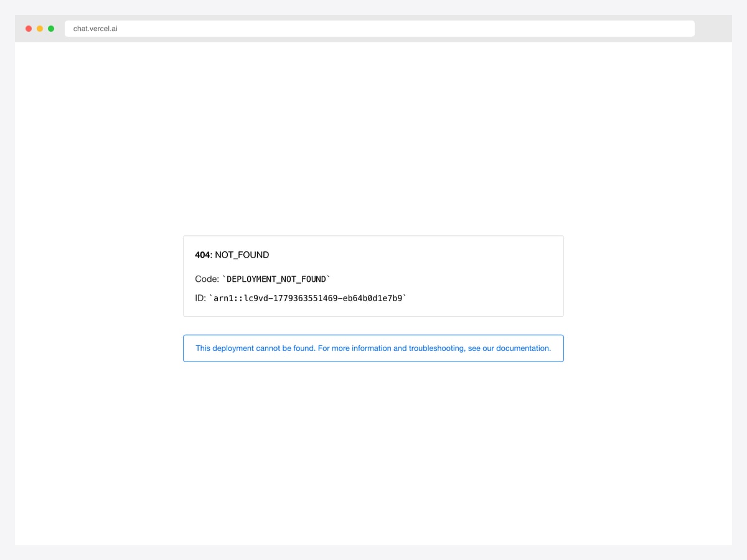This screenshot has height=560, width=747.
Task: Click the green maximize window dot
Action: click(x=51, y=29)
